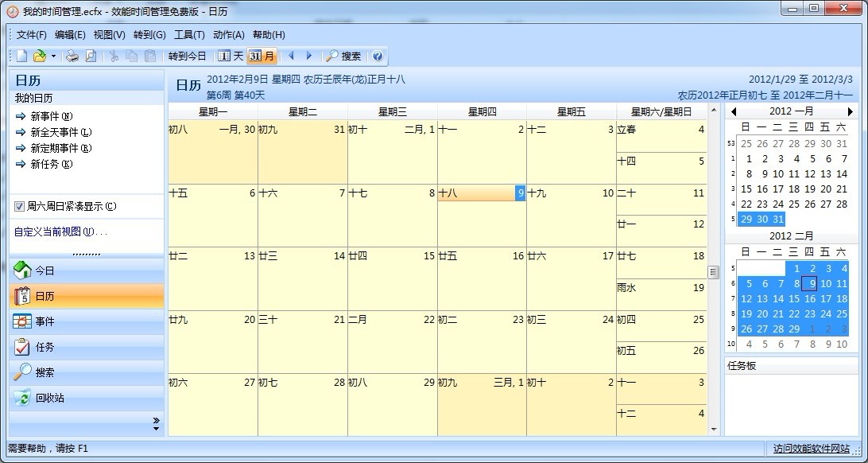This screenshot has height=463, width=868.
Task: Click the 自定义当前视图 link
Action: point(60,232)
